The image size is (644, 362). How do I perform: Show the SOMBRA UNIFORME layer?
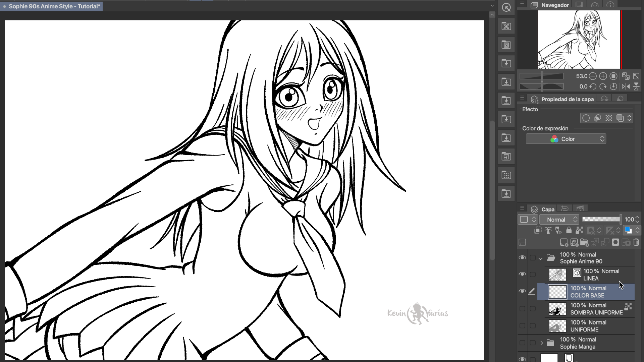(x=522, y=309)
